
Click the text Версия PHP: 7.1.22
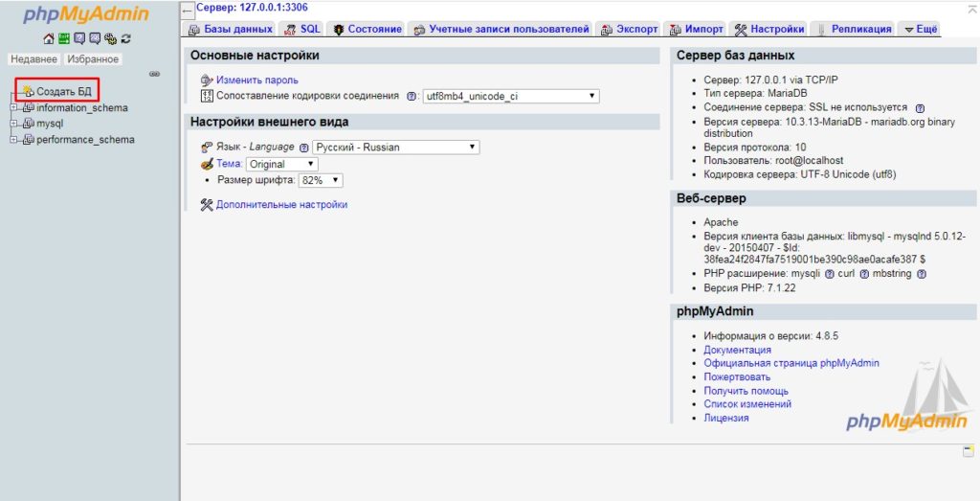coord(749,288)
